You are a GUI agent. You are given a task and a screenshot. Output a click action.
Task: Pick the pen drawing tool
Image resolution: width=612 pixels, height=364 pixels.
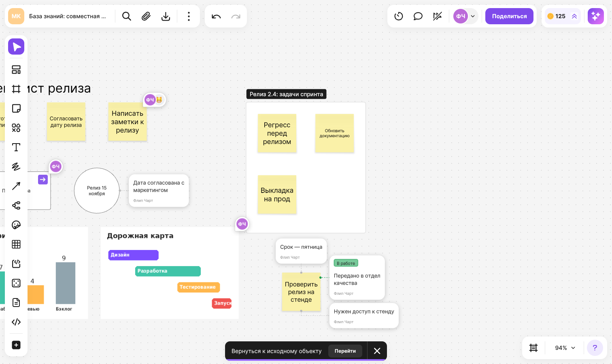click(16, 167)
